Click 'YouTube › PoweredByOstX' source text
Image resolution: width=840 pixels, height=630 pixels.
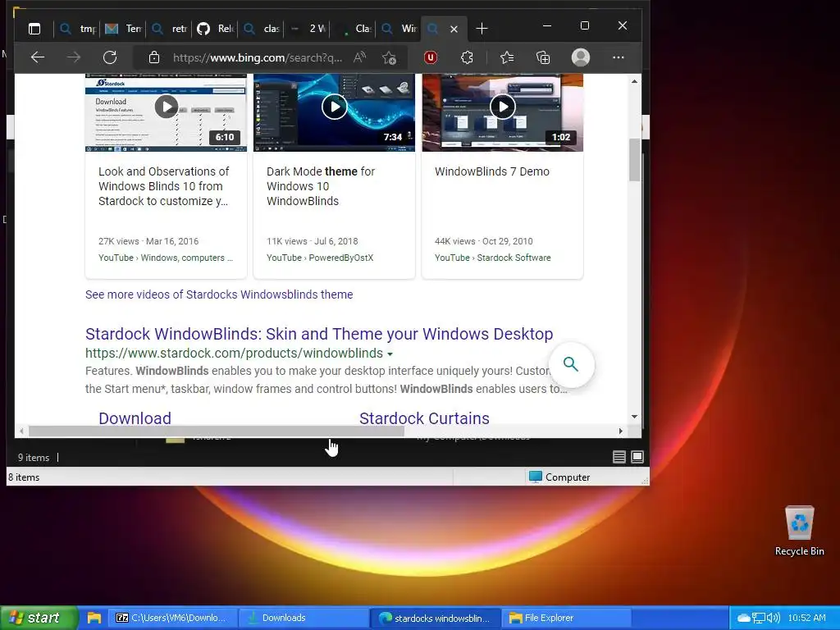coord(320,258)
